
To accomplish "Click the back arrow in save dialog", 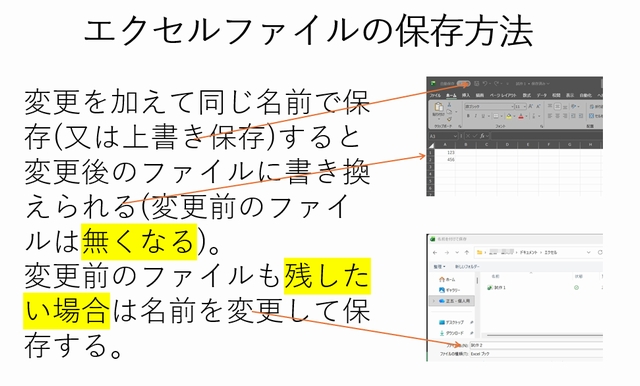I will [435, 253].
